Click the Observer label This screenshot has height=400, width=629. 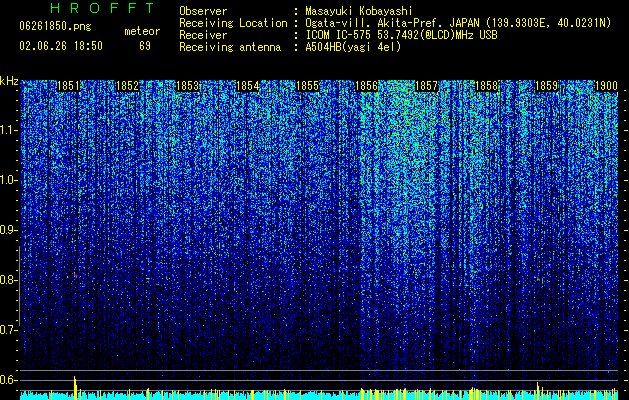(203, 11)
